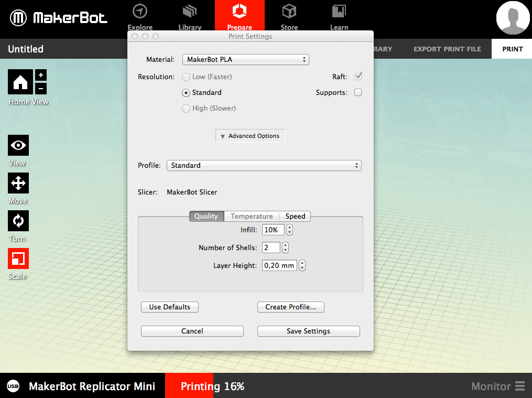Open the Profile dropdown
Image resolution: width=532 pixels, height=398 pixels.
[x=264, y=165]
